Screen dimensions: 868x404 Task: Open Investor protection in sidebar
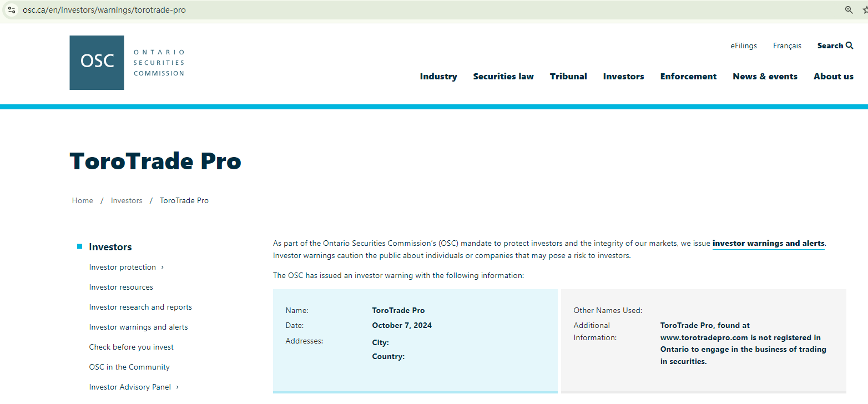click(123, 267)
